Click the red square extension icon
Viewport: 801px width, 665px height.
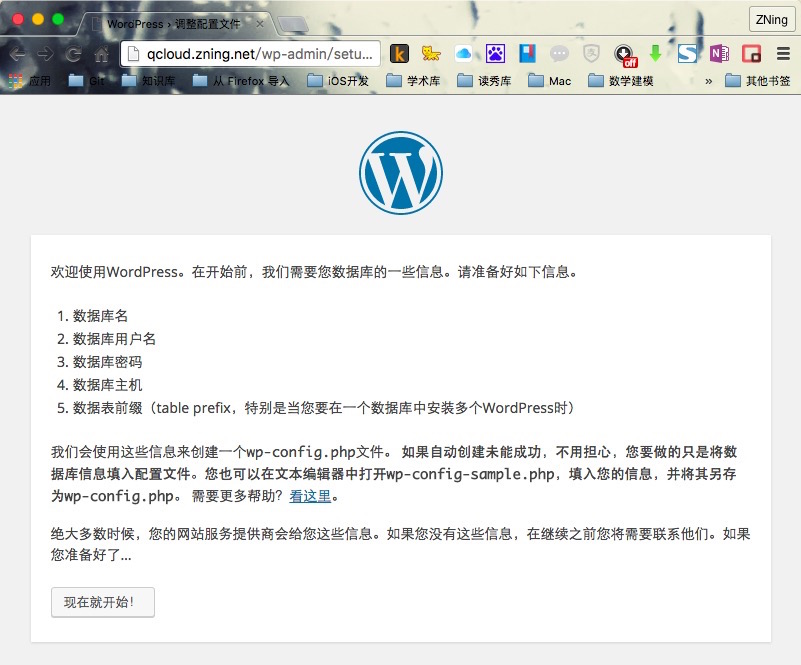(x=751, y=53)
